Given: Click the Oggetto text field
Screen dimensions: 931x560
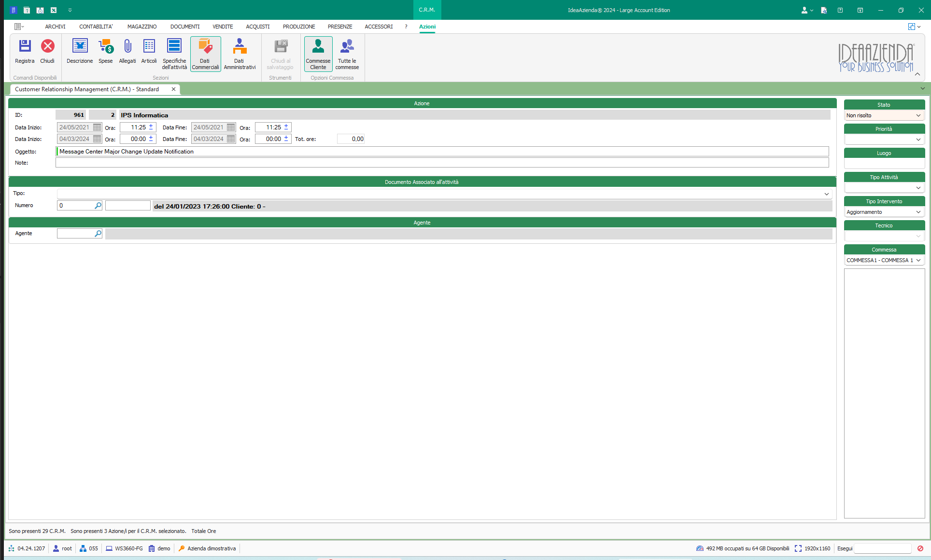Looking at the screenshot, I should click(x=442, y=152).
